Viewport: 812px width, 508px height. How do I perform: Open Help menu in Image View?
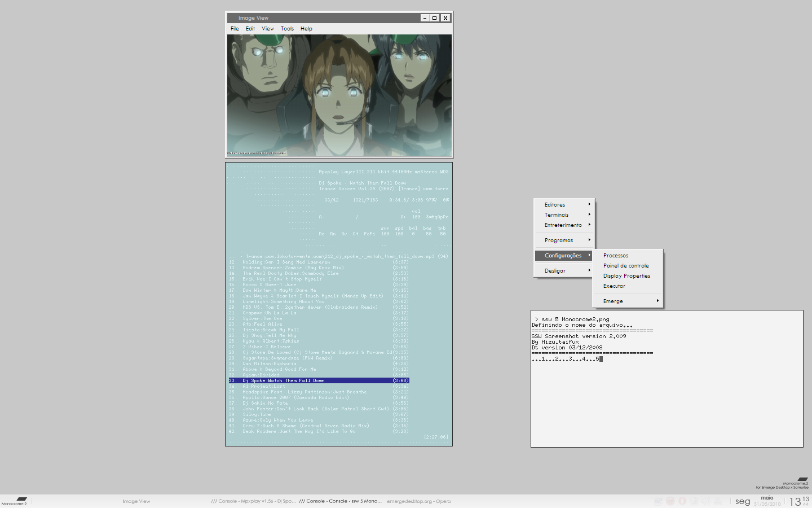click(306, 28)
